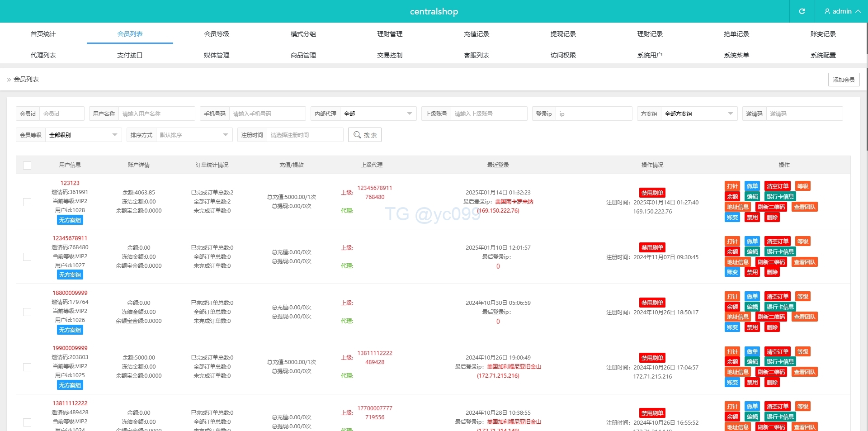The height and width of the screenshot is (431, 868).
Task: Open the 方案组 dropdown
Action: click(698, 114)
